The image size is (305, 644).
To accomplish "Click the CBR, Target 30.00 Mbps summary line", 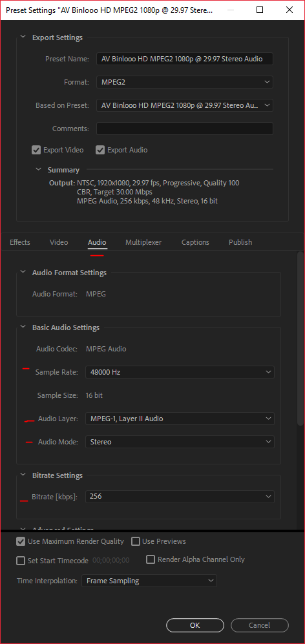I will coord(114,192).
